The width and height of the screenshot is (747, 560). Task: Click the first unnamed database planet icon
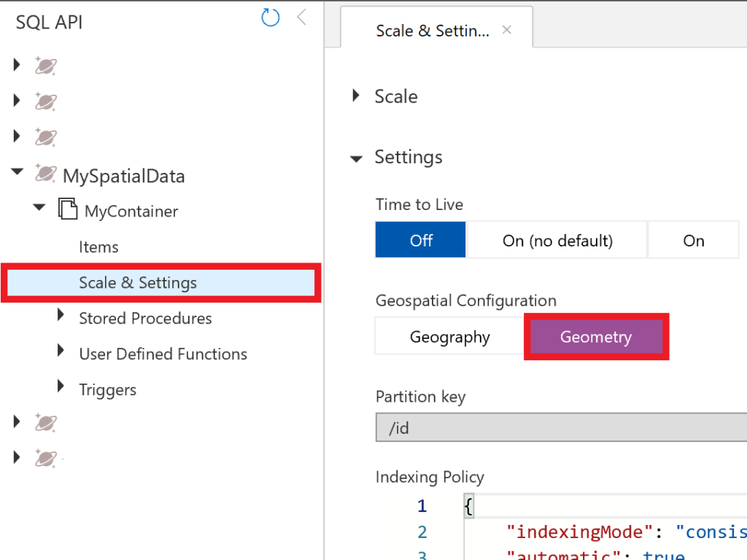point(46,66)
